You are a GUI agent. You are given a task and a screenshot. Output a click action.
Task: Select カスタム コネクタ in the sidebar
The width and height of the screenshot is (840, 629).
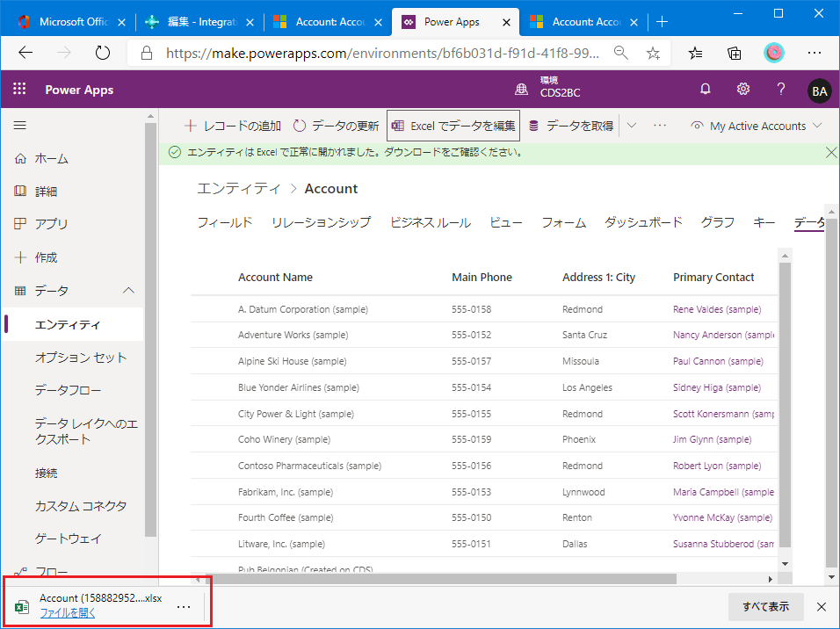click(80, 506)
